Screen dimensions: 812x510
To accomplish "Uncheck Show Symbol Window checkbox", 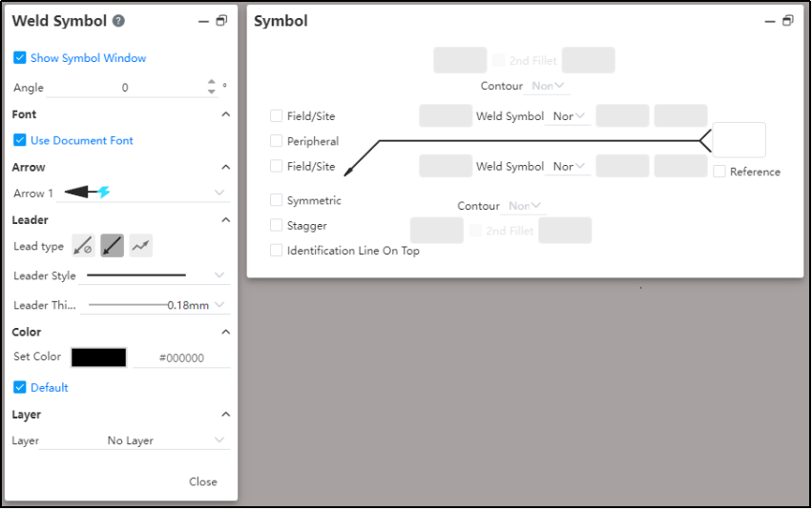I will click(20, 57).
